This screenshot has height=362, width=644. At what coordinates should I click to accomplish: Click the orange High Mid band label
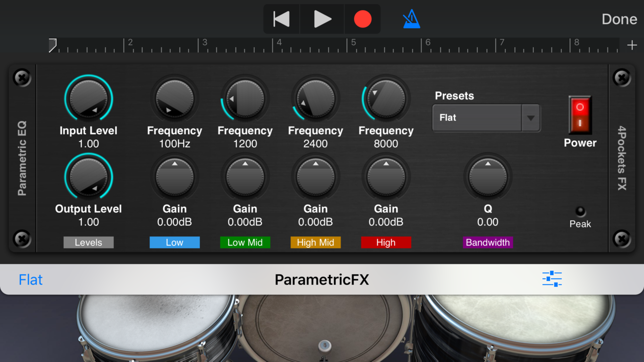[x=315, y=242]
